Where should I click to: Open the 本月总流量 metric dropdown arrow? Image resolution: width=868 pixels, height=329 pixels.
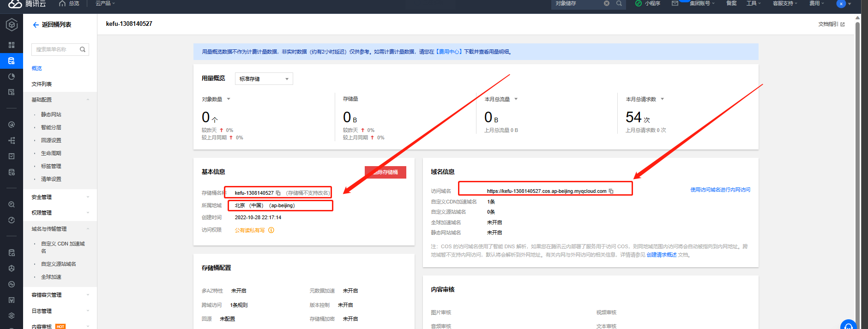point(516,99)
